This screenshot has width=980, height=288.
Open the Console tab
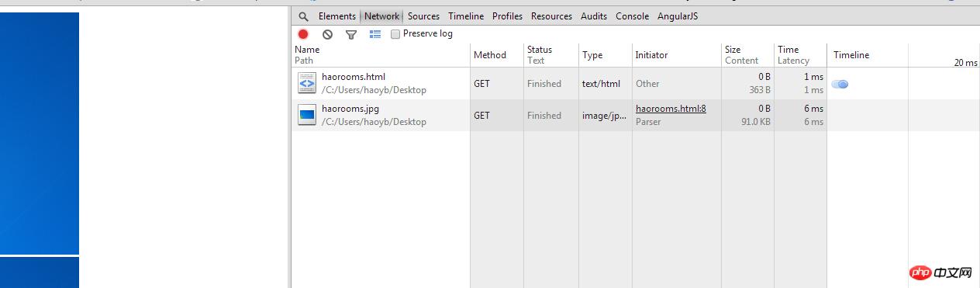[x=632, y=16]
